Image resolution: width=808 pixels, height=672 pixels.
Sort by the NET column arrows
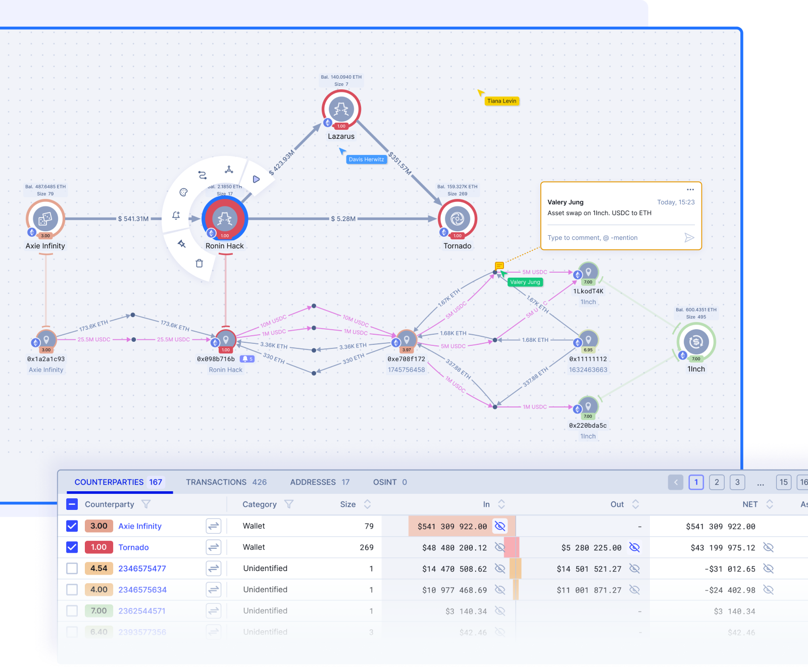point(770,504)
